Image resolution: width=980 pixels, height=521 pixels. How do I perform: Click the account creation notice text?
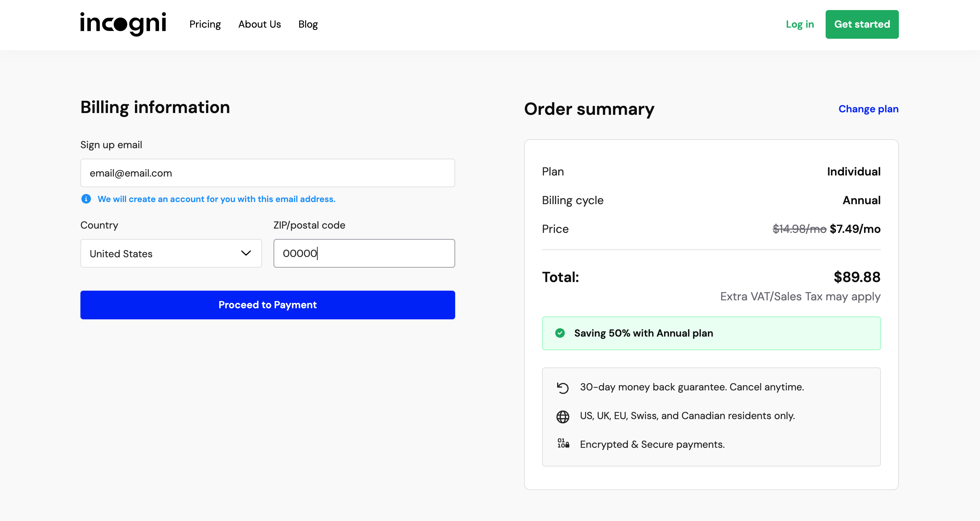216,199
